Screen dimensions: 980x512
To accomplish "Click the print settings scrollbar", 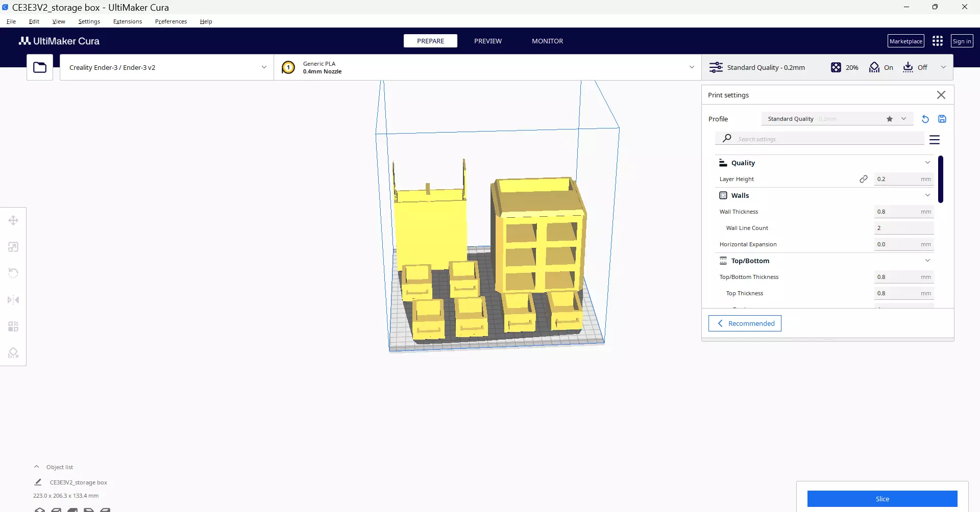I will [x=941, y=179].
